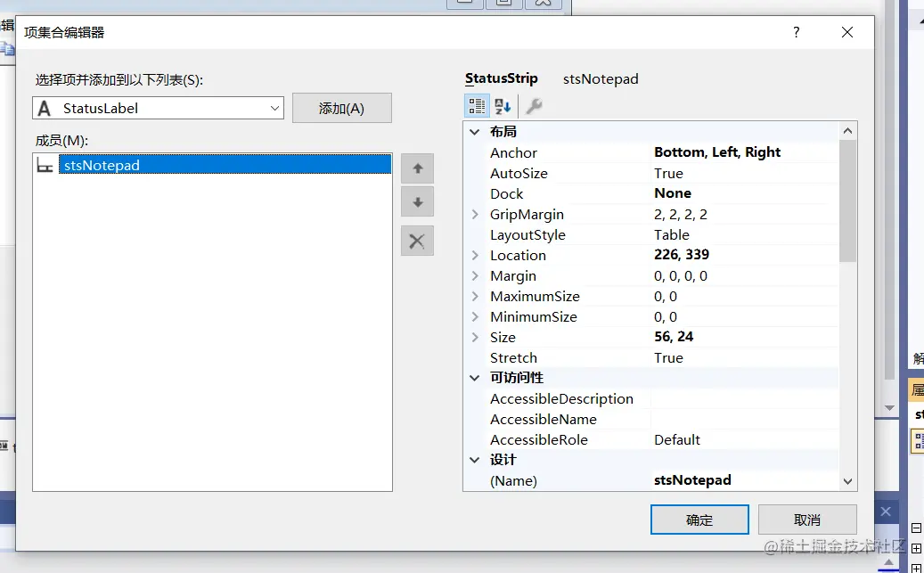Click the Size value 56, 24
This screenshot has height=573, width=924.
674,337
